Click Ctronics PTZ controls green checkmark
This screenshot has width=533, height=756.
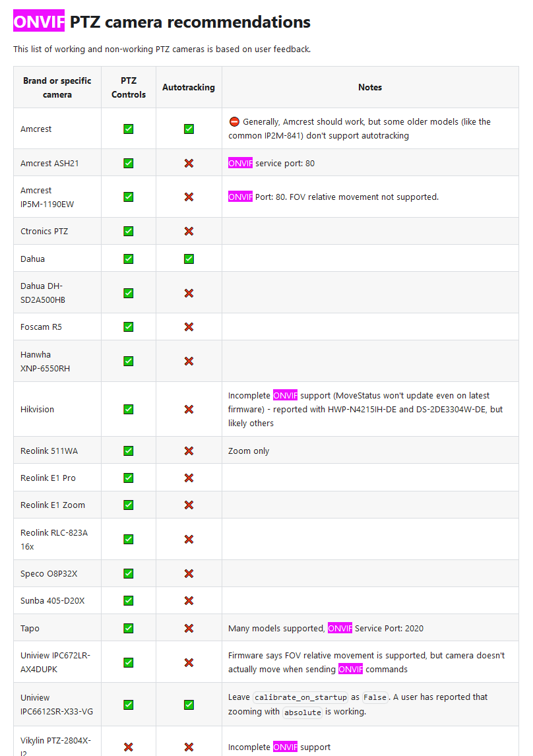(x=129, y=232)
